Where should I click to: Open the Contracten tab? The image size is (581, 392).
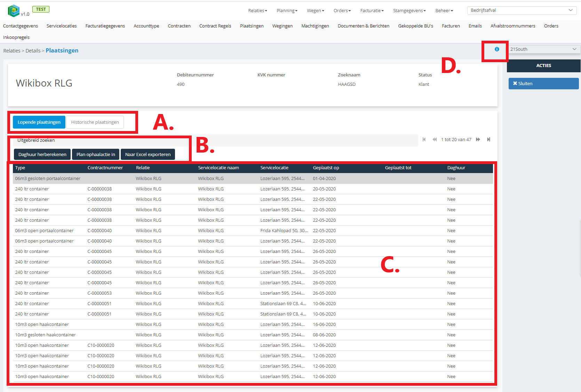tap(179, 26)
